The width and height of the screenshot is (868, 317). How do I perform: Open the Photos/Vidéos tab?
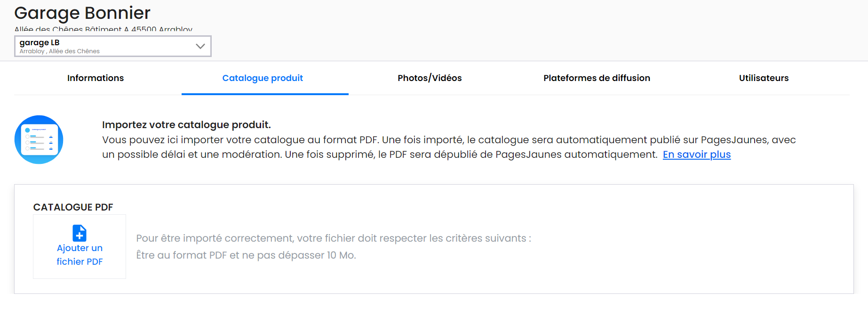click(430, 78)
